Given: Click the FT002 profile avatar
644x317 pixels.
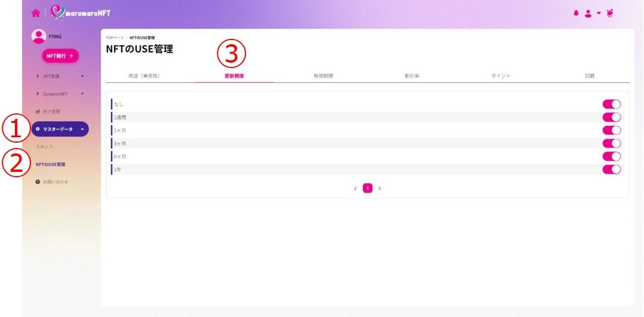Looking at the screenshot, I should coord(39,36).
